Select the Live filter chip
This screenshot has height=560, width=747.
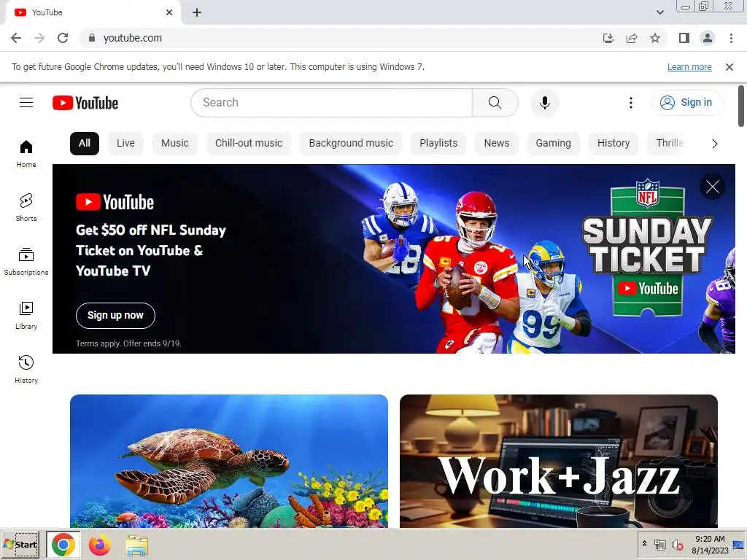coord(125,144)
